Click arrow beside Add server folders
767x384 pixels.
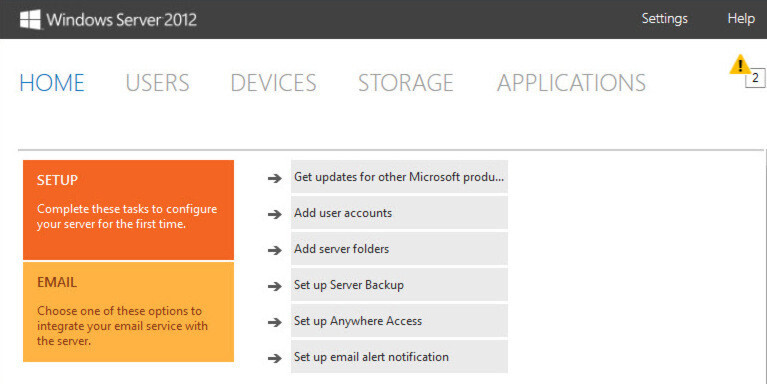click(x=275, y=250)
